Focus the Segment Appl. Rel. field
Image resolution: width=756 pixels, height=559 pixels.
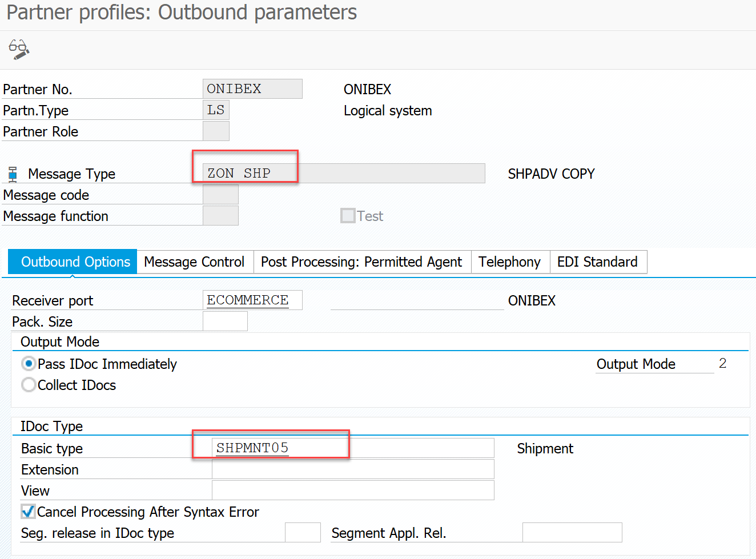572,533
